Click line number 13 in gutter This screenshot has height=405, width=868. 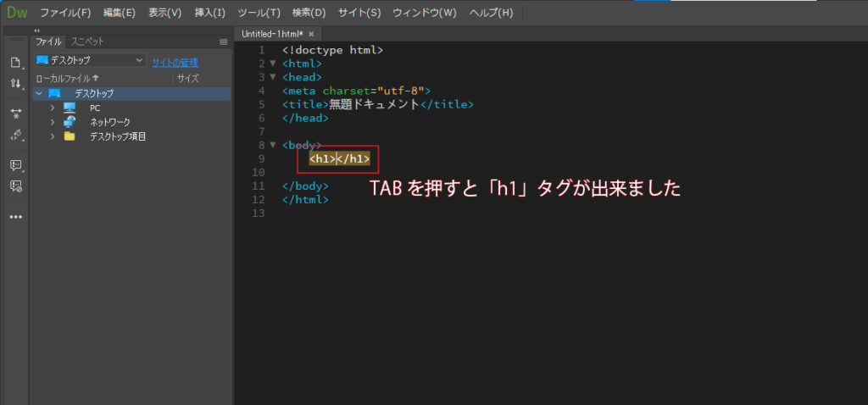[x=258, y=214]
